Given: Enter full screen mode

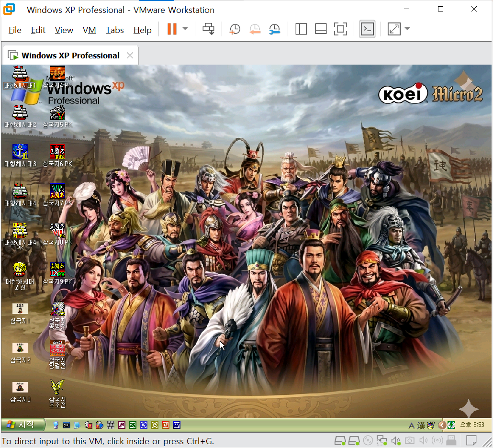Looking at the screenshot, I should [340, 29].
